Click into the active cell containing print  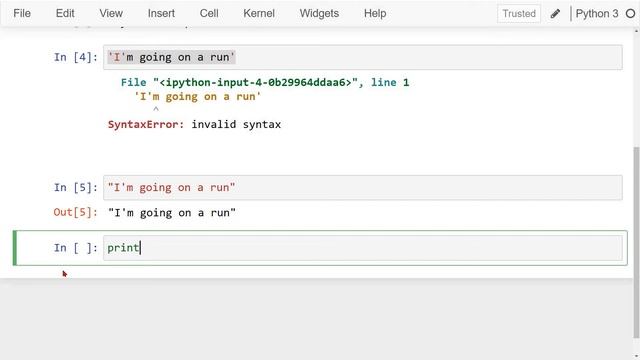coord(363,248)
